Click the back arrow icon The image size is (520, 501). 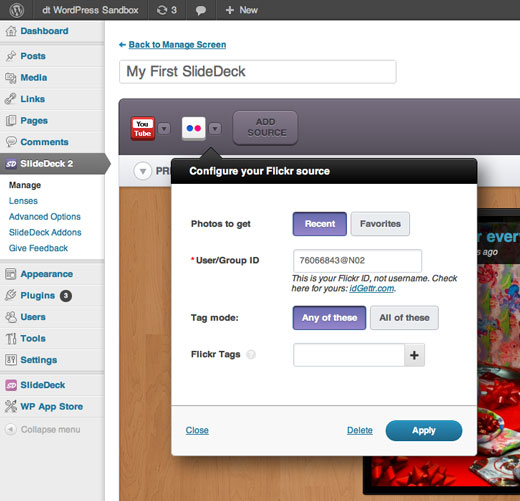pos(122,45)
